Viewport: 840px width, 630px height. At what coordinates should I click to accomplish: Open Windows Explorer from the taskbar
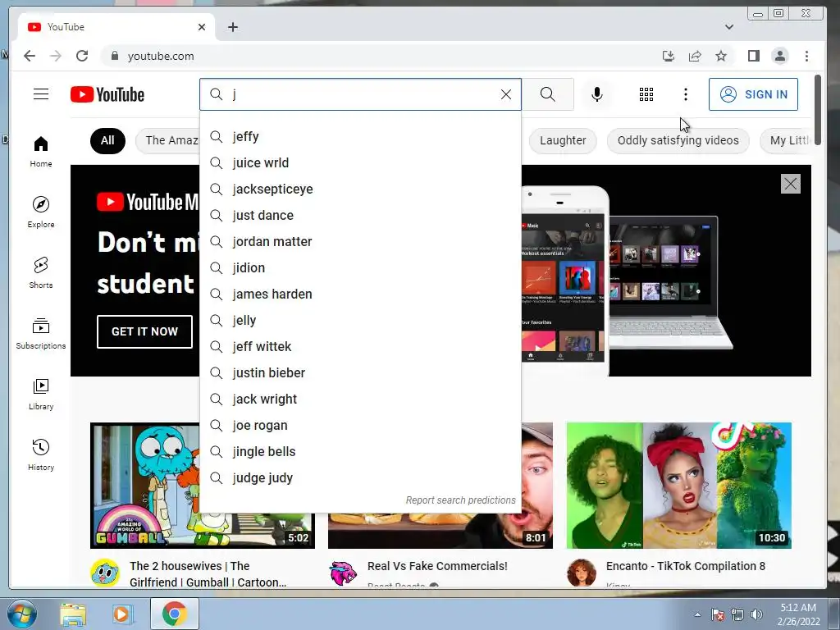point(73,614)
